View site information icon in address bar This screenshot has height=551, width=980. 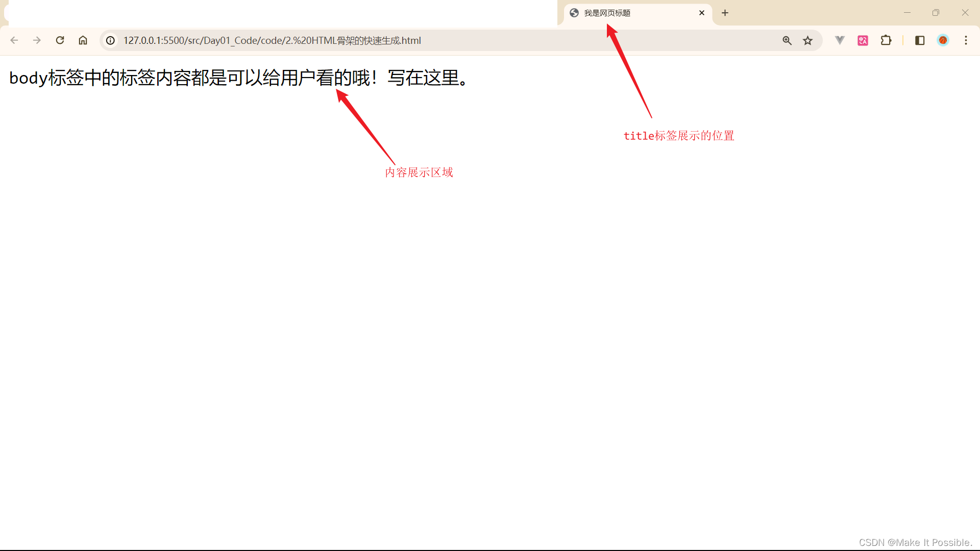pyautogui.click(x=110, y=40)
